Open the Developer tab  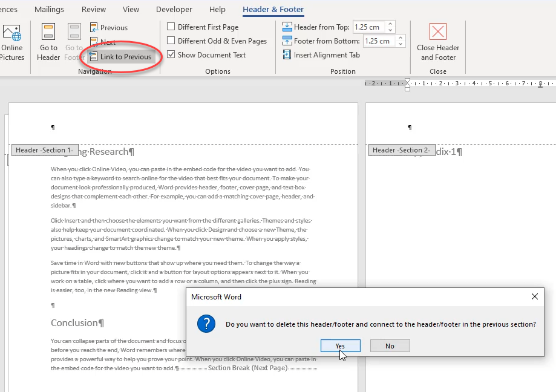tap(174, 10)
